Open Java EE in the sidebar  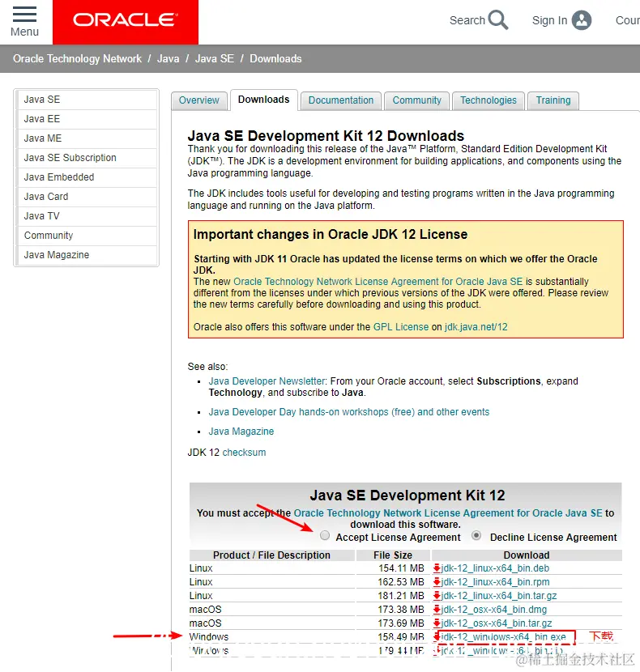[x=87, y=119]
